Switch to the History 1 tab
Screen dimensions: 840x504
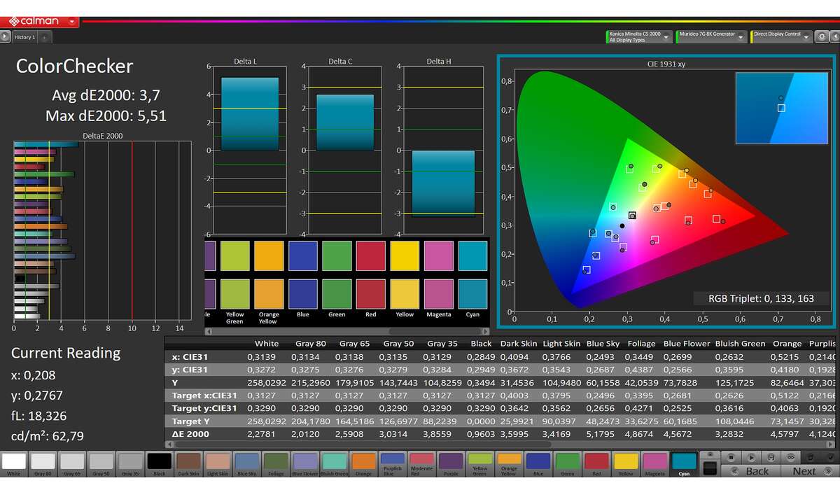tap(24, 37)
